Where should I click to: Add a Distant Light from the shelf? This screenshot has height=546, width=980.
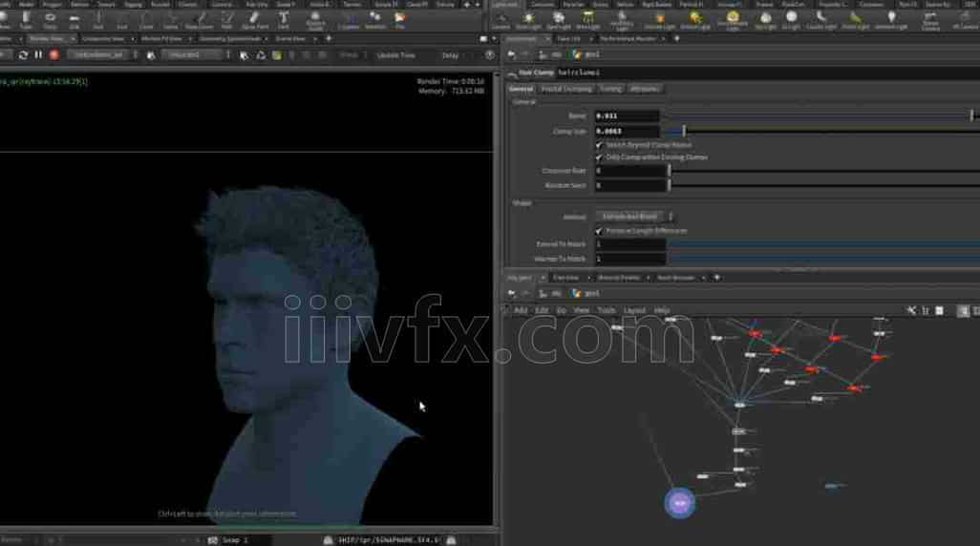click(x=695, y=20)
